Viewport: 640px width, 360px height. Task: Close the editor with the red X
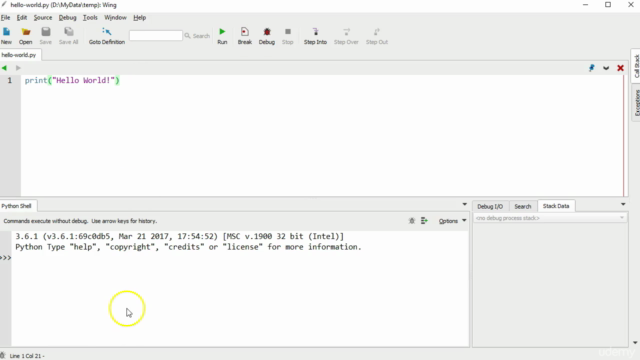coord(620,68)
